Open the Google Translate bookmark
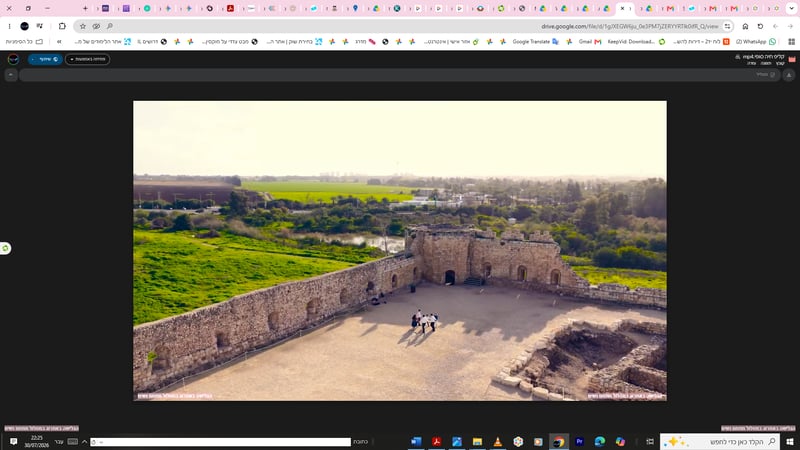This screenshot has width=800, height=450. pyautogui.click(x=535, y=42)
